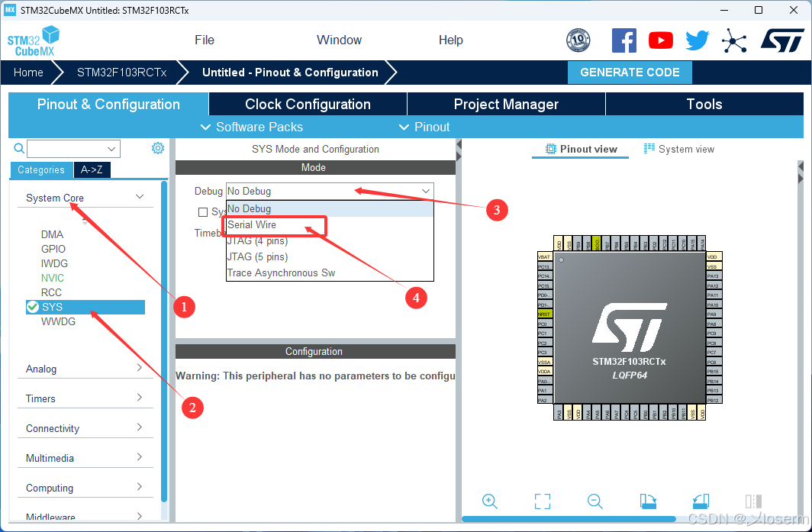
Task: Open the File menu
Action: point(205,40)
